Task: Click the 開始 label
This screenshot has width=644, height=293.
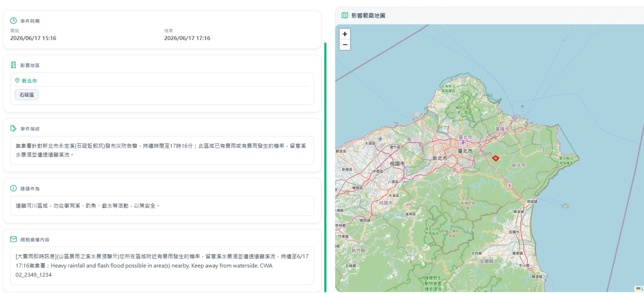Action: [x=14, y=31]
